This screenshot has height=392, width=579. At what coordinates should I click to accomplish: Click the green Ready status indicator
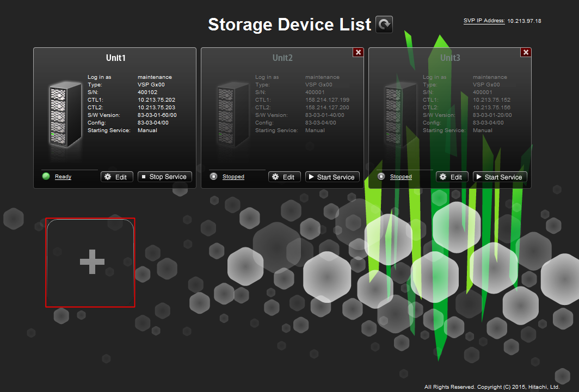(46, 176)
